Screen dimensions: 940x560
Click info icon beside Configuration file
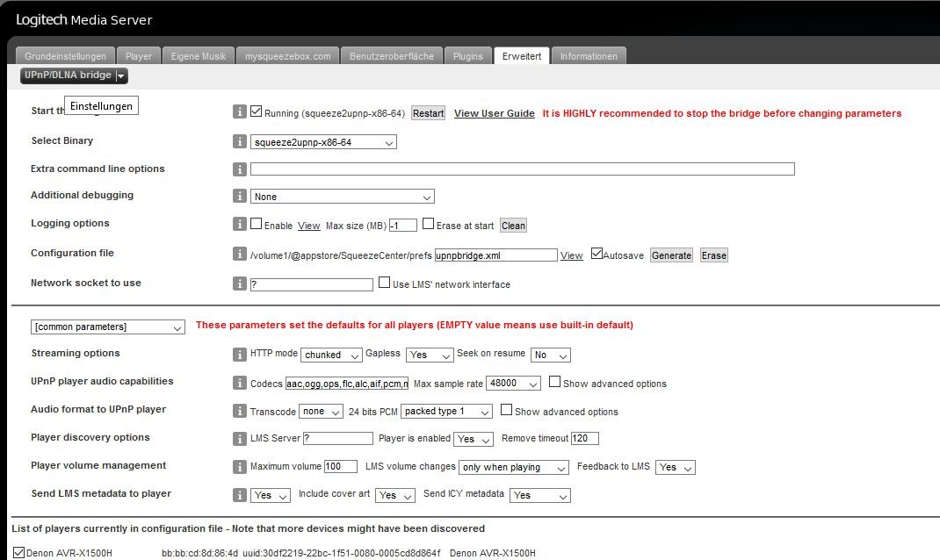[239, 254]
